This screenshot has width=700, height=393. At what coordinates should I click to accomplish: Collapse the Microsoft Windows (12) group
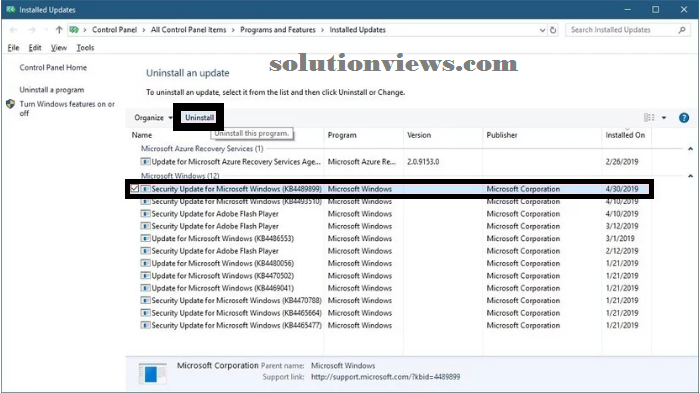coord(690,176)
